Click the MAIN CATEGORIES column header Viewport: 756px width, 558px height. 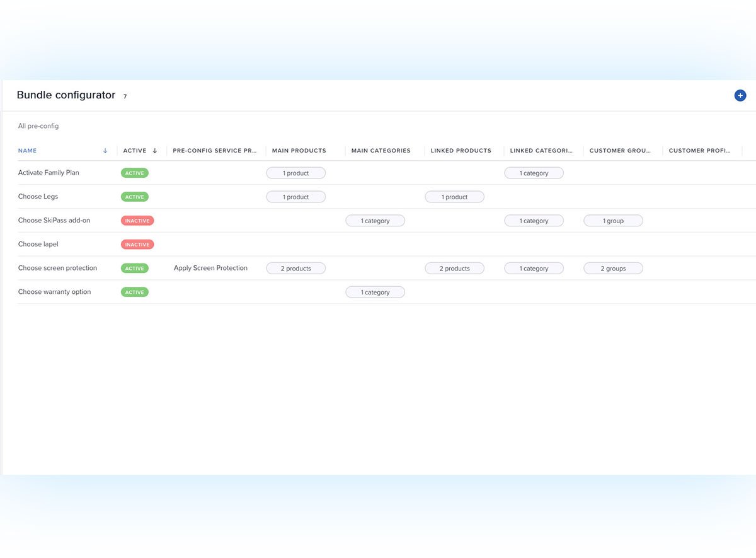(381, 151)
